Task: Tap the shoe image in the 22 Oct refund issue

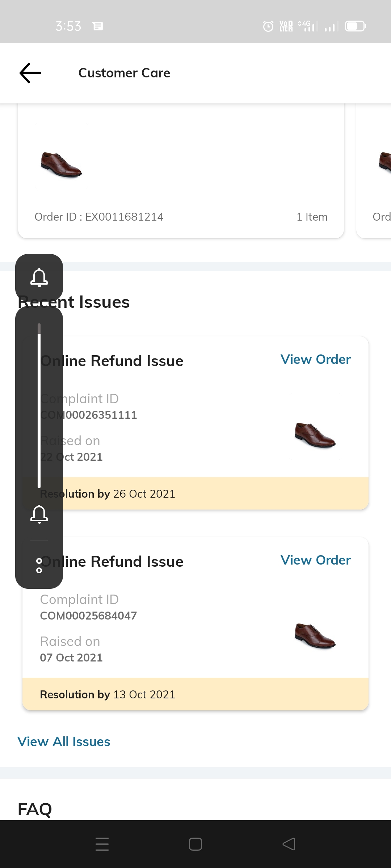Action: click(x=315, y=435)
